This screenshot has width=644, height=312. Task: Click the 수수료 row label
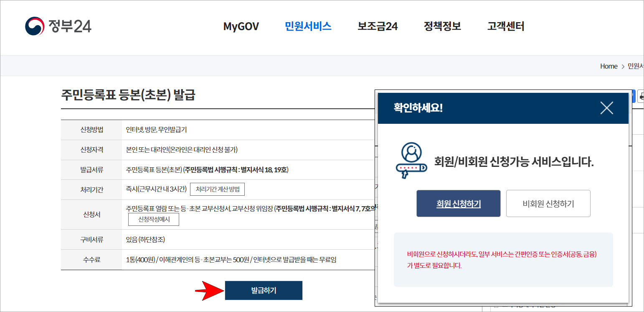pyautogui.click(x=91, y=260)
